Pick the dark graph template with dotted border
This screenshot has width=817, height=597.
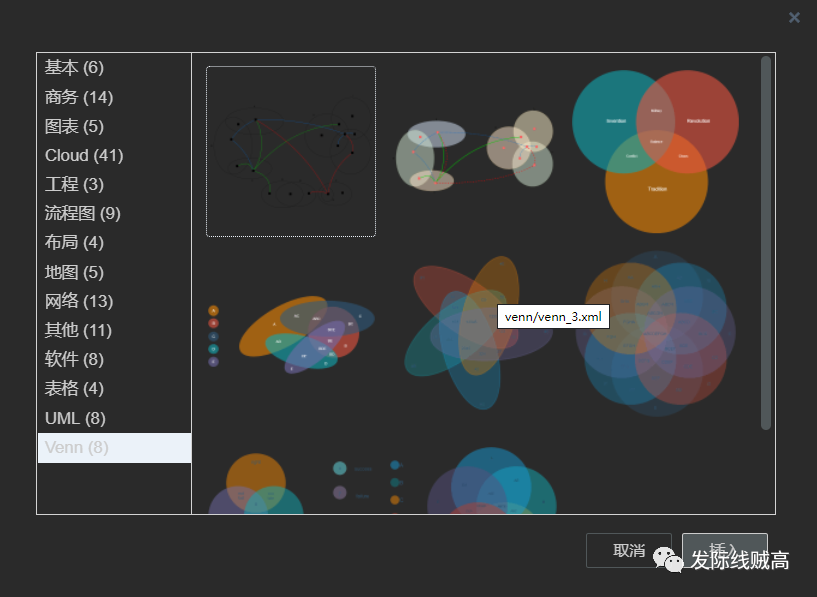coord(291,152)
